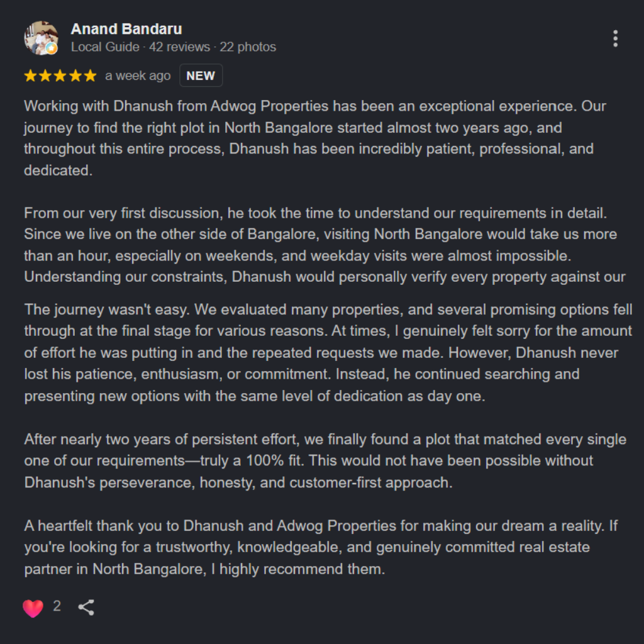644x644 pixels.
Task: Click the closing 'A heartfelt thank you' paragraph
Action: click(x=320, y=547)
